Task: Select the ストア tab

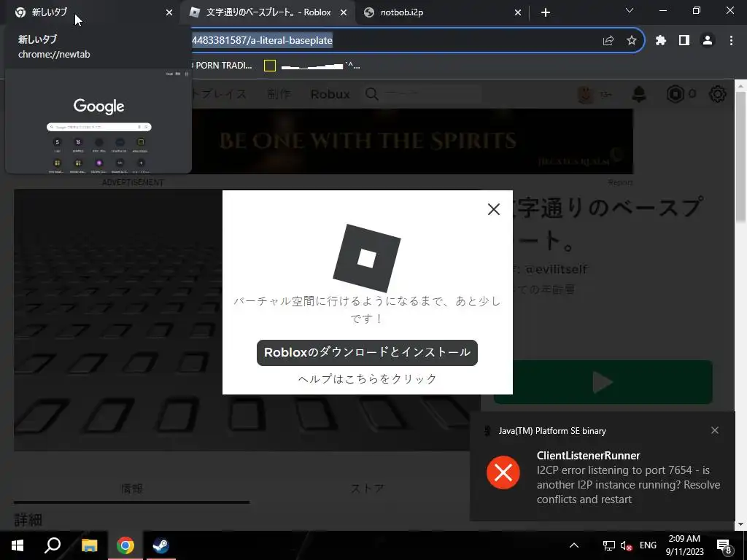Action: pyautogui.click(x=368, y=489)
